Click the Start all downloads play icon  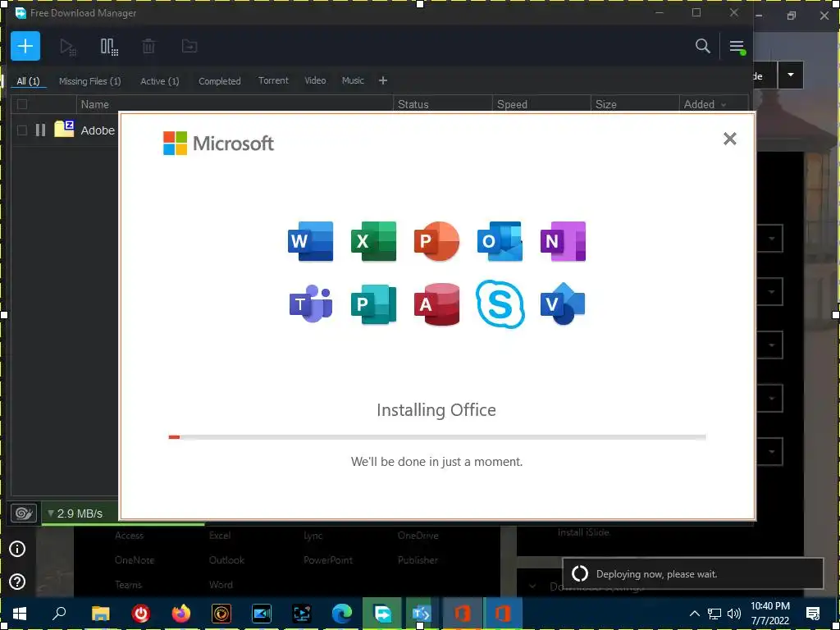click(x=67, y=47)
